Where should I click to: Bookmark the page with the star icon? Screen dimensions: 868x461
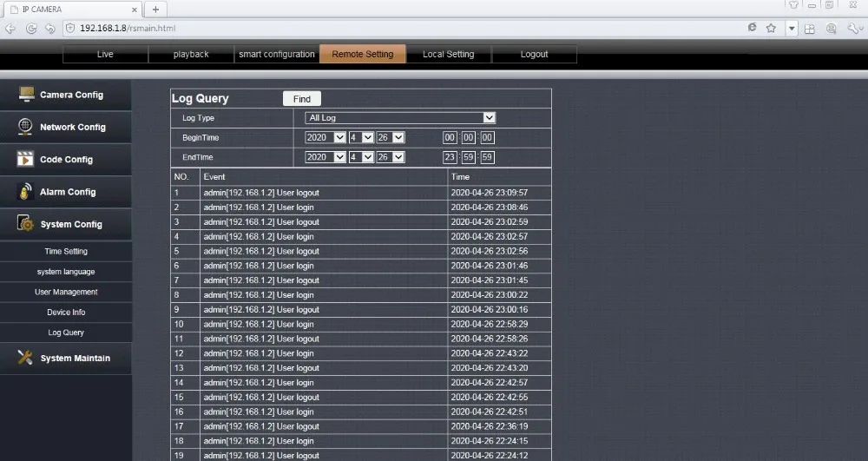[771, 28]
